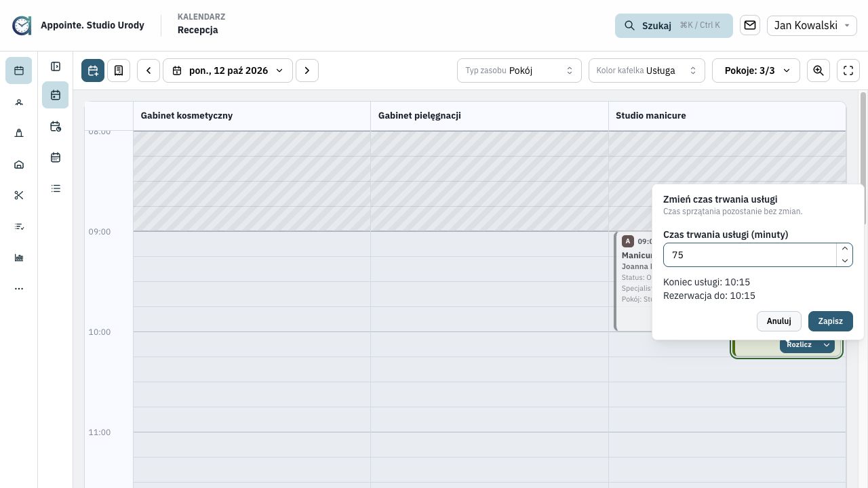Viewport: 868px width, 488px height.
Task: Click the duration minutes input field
Action: tap(750, 255)
